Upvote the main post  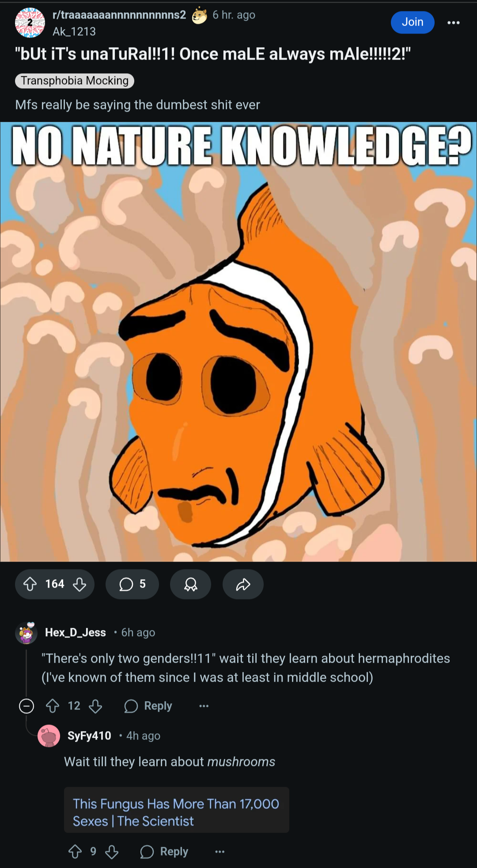pyautogui.click(x=30, y=584)
